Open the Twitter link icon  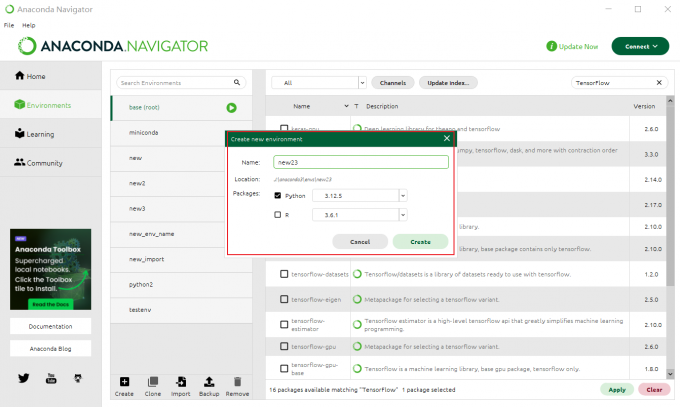click(x=23, y=378)
